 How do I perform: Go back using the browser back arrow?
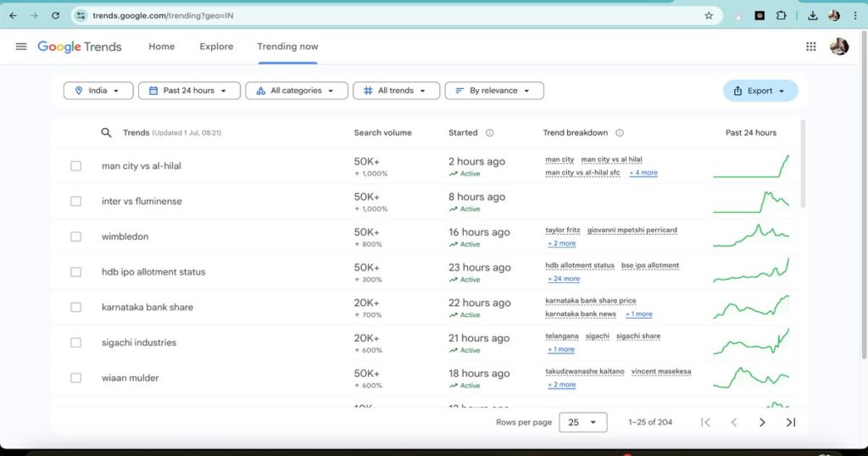[x=14, y=15]
